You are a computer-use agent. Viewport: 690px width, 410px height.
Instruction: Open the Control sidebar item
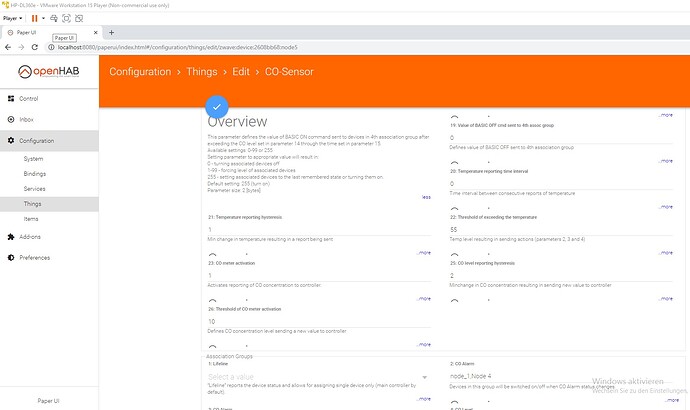pos(29,99)
